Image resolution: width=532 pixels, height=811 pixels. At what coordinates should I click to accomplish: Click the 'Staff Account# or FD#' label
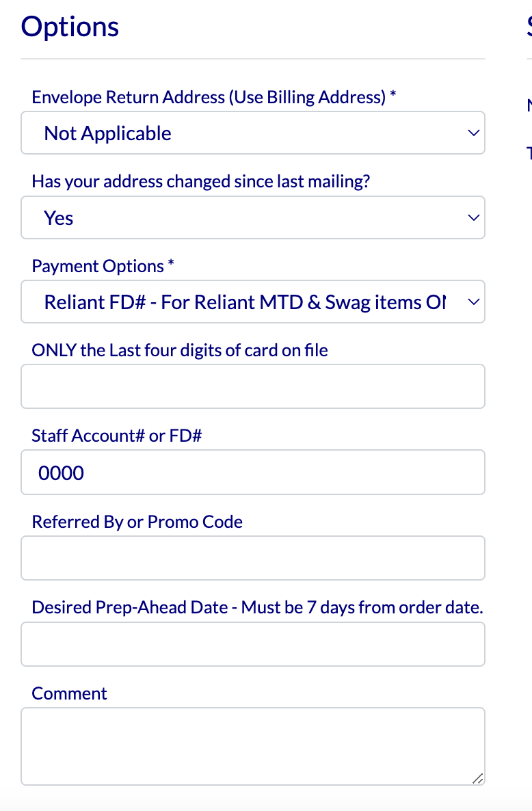[x=117, y=436]
